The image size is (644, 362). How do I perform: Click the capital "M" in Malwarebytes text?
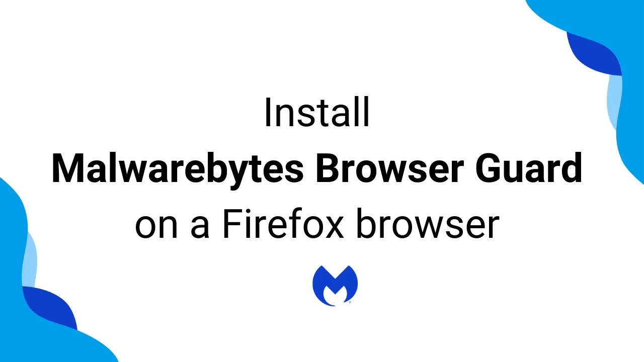click(x=67, y=168)
